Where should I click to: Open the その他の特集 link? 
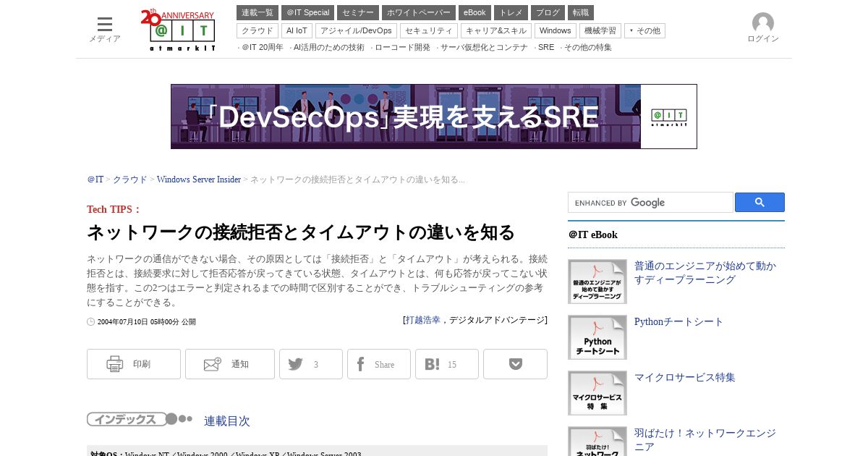tap(588, 48)
